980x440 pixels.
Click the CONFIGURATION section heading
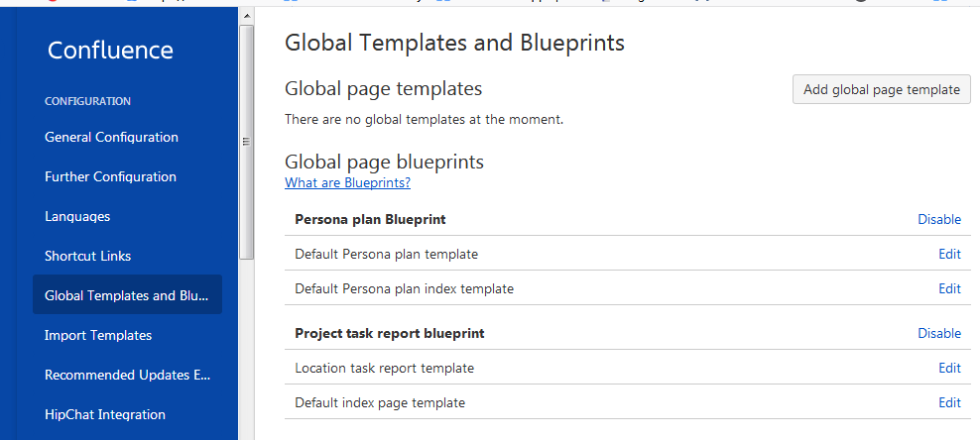coord(87,101)
